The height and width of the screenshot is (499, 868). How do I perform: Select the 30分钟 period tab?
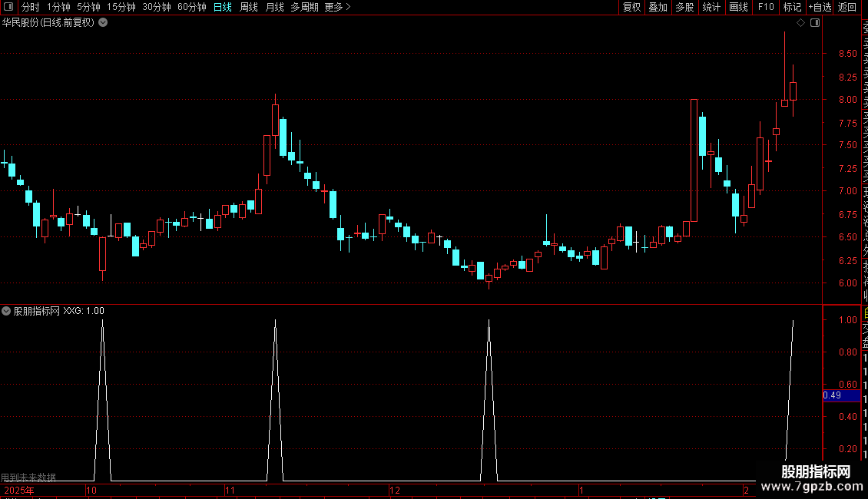pos(157,7)
